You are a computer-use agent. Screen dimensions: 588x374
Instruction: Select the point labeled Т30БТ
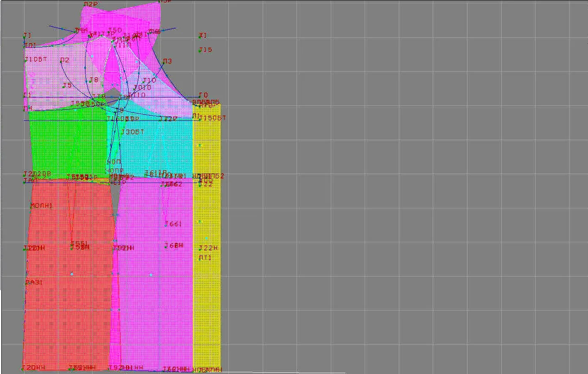pos(133,132)
